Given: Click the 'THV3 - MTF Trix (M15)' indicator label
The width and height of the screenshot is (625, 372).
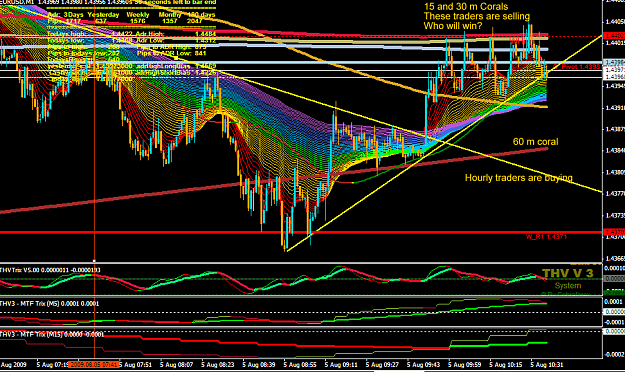Looking at the screenshot, I should click(x=31, y=334).
